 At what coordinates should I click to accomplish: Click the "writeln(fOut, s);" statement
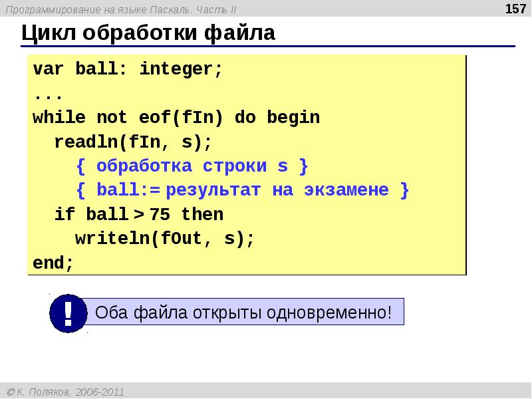click(x=164, y=239)
